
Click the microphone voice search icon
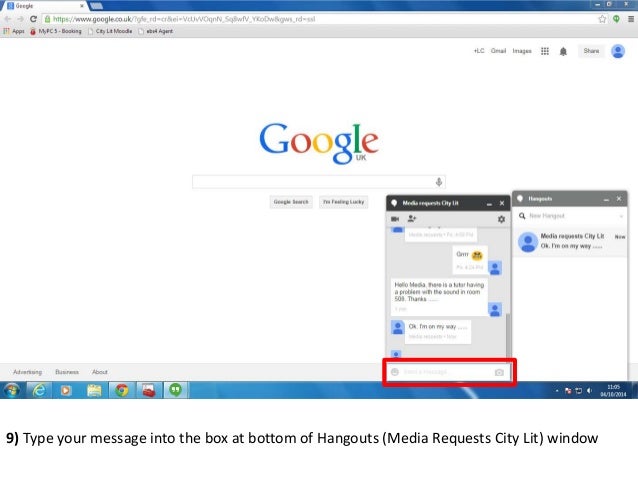click(x=439, y=182)
